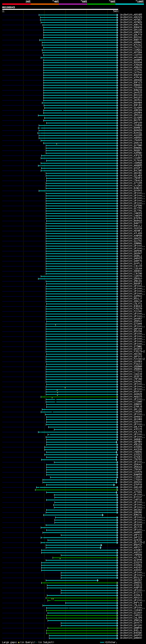The height and width of the screenshot is (644, 146).
Task: Select label UniRef100_A3LXT6
Action: [131, 432]
